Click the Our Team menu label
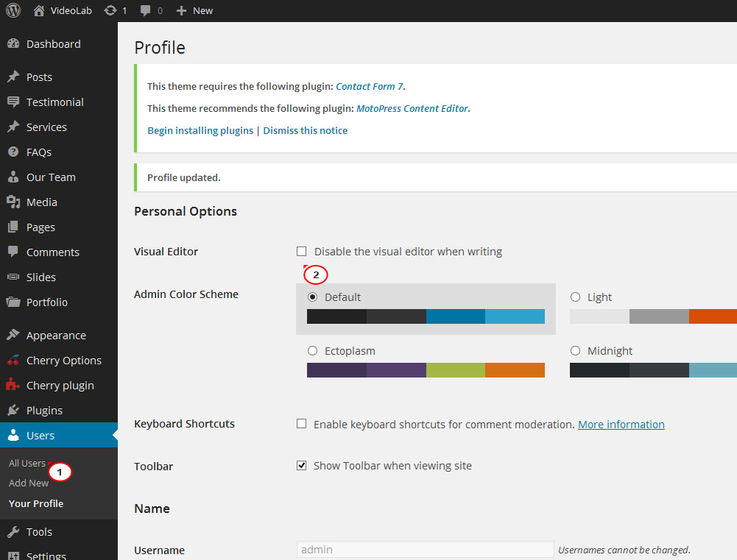Viewport: 737px width, 560px height. pos(51,177)
